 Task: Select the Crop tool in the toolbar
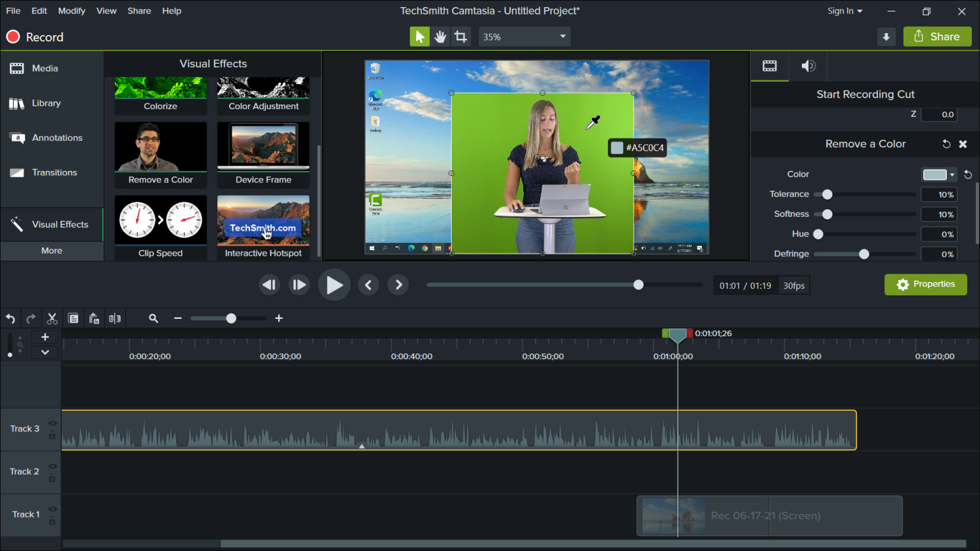(x=461, y=36)
